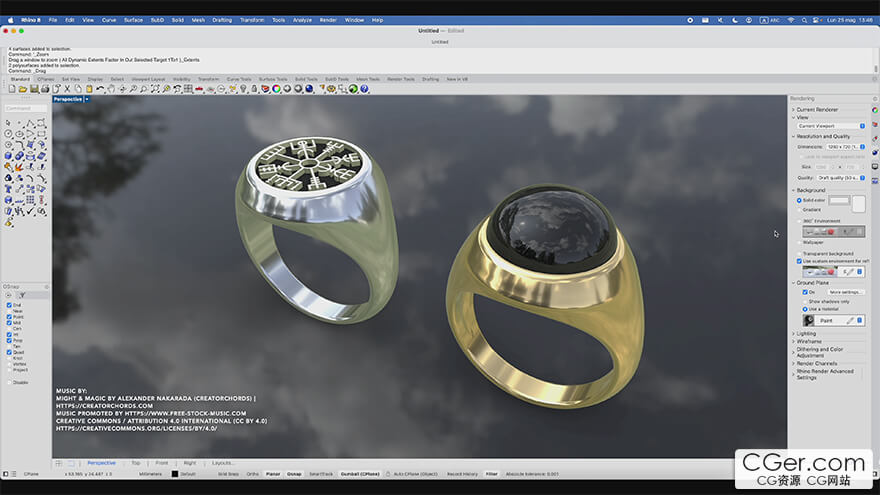
Task: Click the Undo arrow icon
Action: click(x=100, y=89)
